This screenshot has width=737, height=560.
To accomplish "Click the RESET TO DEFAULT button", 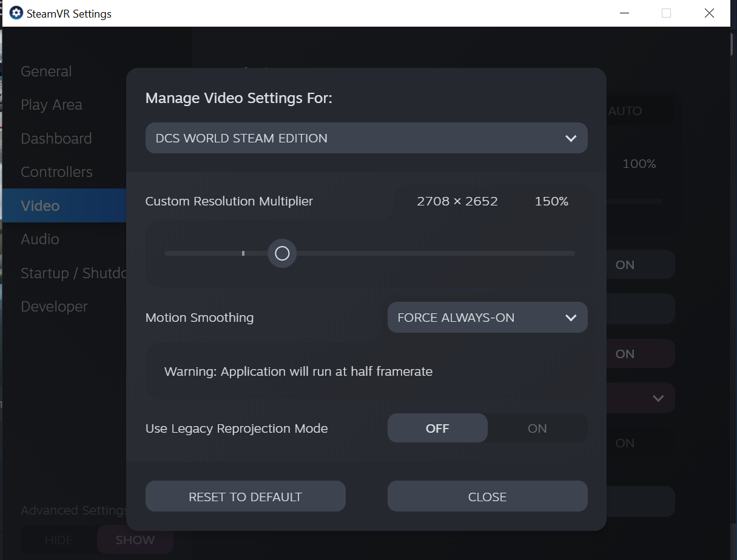I will (246, 496).
